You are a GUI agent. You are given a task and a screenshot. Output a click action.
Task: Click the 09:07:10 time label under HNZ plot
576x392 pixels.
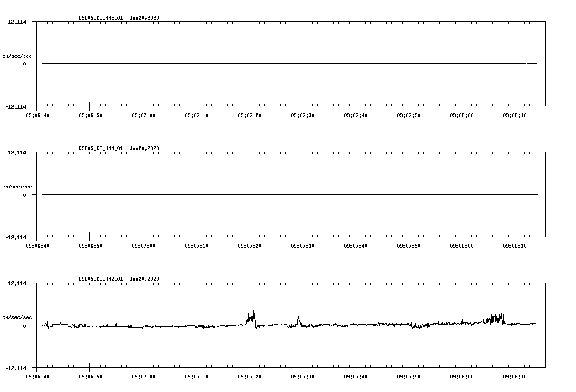(x=196, y=377)
